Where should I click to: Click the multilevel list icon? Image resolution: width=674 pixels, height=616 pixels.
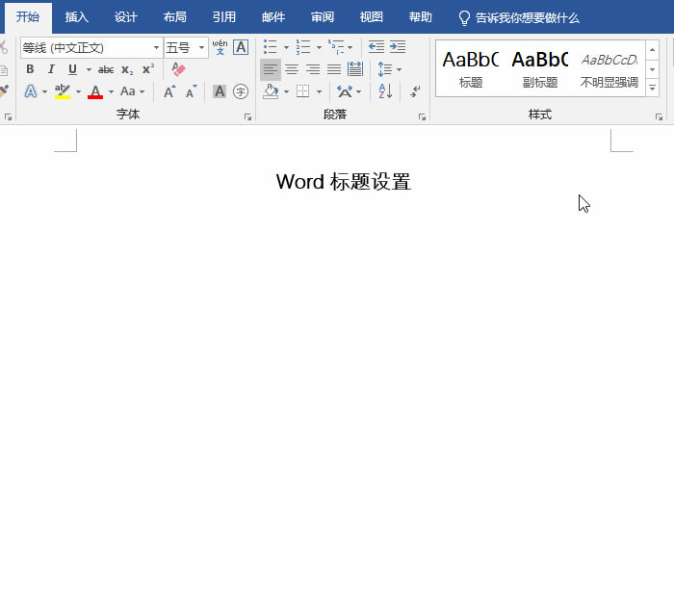(336, 47)
